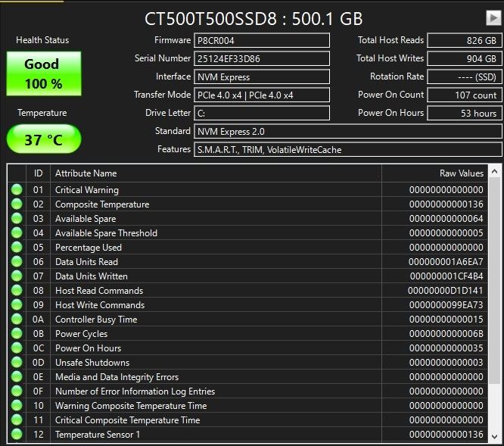Click the Serial Number field 25124EF33D86
The height and width of the screenshot is (446, 504).
click(x=262, y=58)
